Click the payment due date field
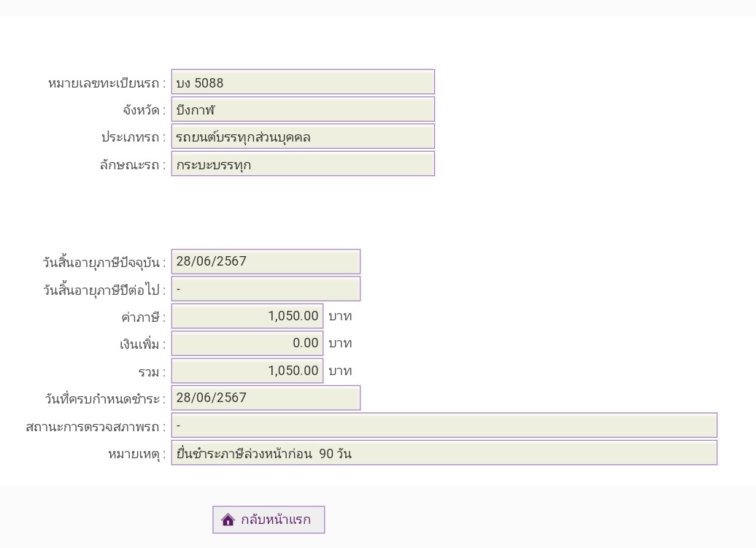Viewport: 756px width, 548px height. pos(266,398)
